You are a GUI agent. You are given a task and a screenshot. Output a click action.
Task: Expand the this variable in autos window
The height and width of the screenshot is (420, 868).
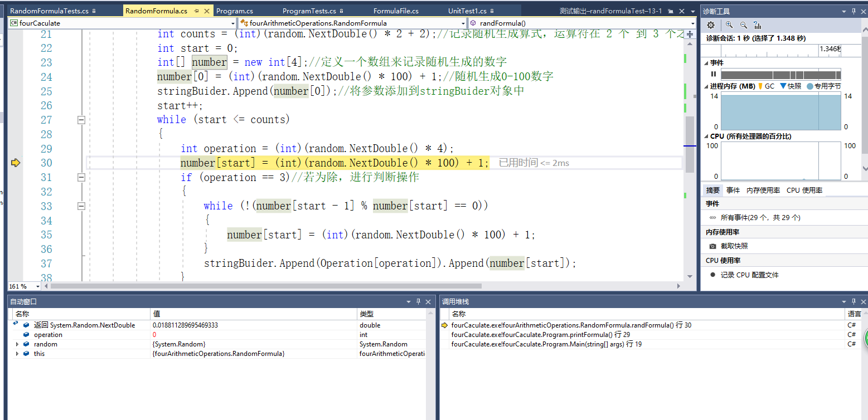pyautogui.click(x=17, y=354)
